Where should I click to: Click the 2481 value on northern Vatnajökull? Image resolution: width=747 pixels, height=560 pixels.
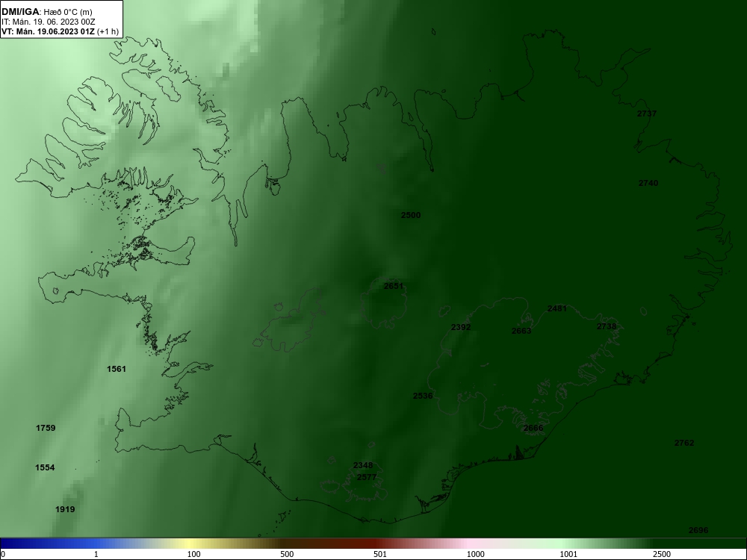(557, 308)
